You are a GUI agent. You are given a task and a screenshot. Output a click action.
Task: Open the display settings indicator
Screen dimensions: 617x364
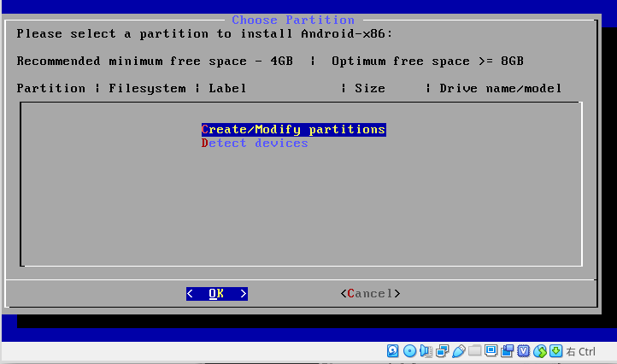(x=491, y=350)
